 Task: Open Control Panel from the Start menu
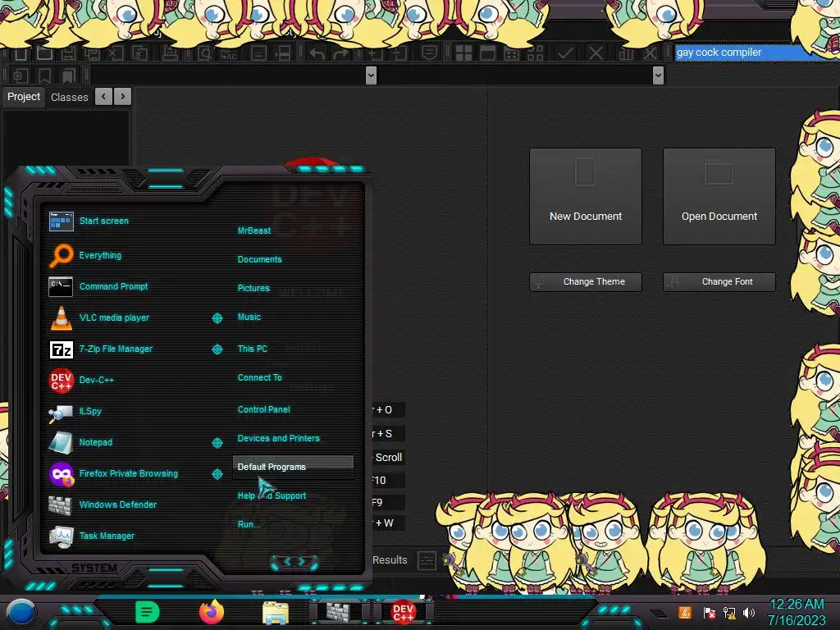(x=263, y=409)
